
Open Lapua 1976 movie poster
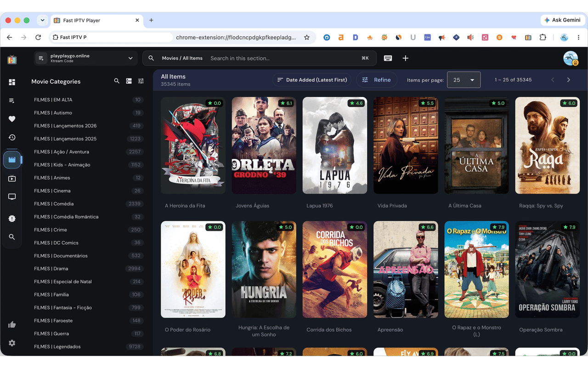[335, 145]
